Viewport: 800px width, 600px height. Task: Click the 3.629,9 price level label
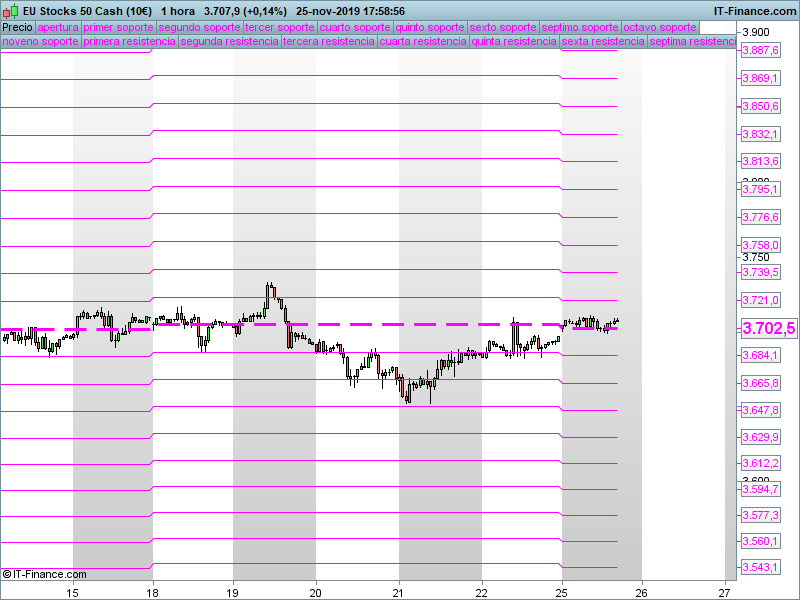pyautogui.click(x=760, y=437)
